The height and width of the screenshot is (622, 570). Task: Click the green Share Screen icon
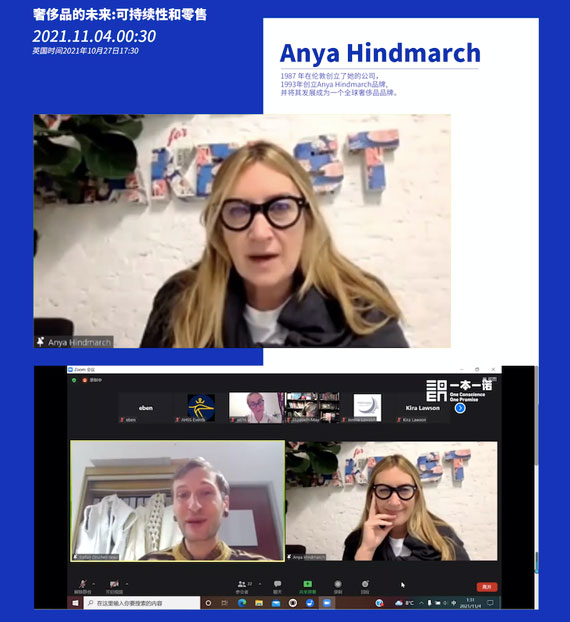point(307,584)
